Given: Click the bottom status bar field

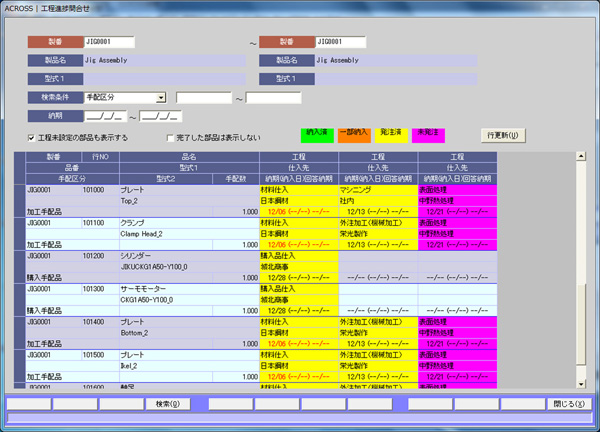Looking at the screenshot, I should (300, 418).
